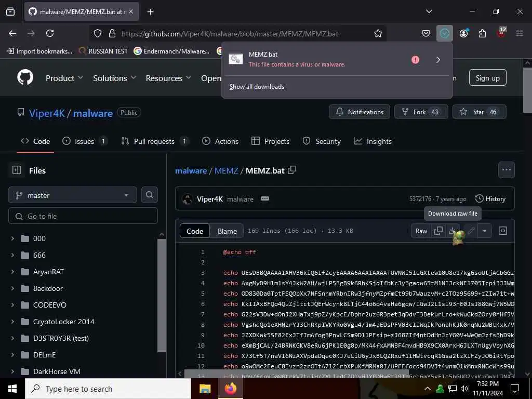The width and height of the screenshot is (532, 399).
Task: Reload the page
Action: (x=50, y=33)
